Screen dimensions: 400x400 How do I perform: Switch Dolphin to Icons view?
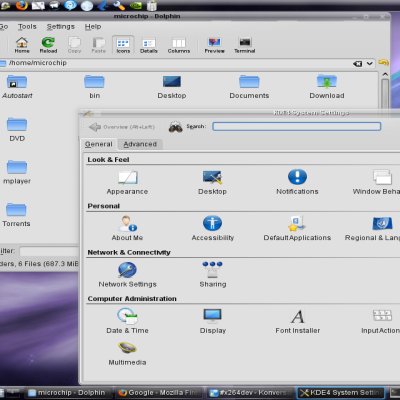point(123,45)
